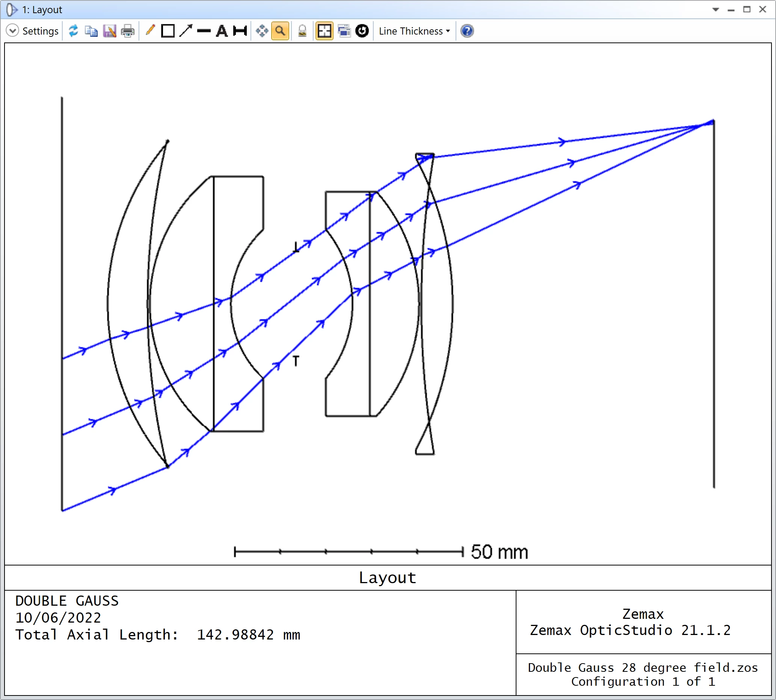Activate the Pan tool in the toolbar

[x=261, y=31]
